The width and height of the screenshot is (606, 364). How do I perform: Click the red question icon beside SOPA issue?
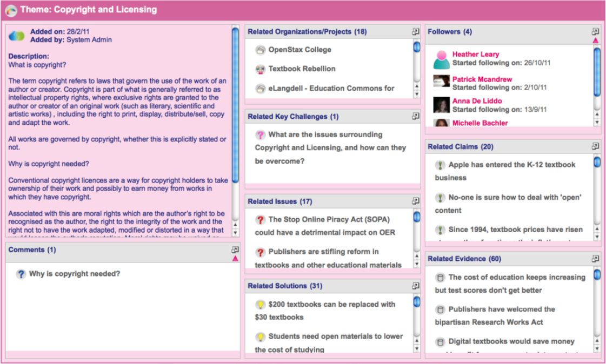pyautogui.click(x=261, y=220)
